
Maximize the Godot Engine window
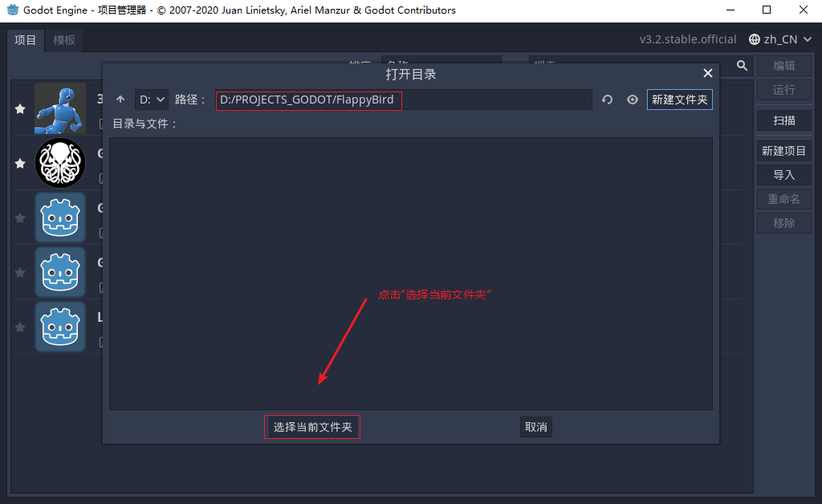click(767, 10)
